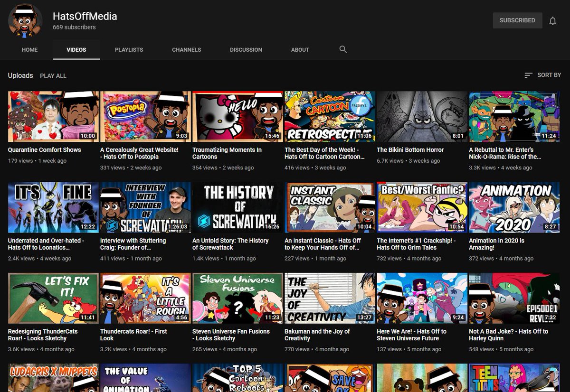Viewport: 570px width, 392px height.
Task: Click the notification bell icon
Action: coord(552,20)
